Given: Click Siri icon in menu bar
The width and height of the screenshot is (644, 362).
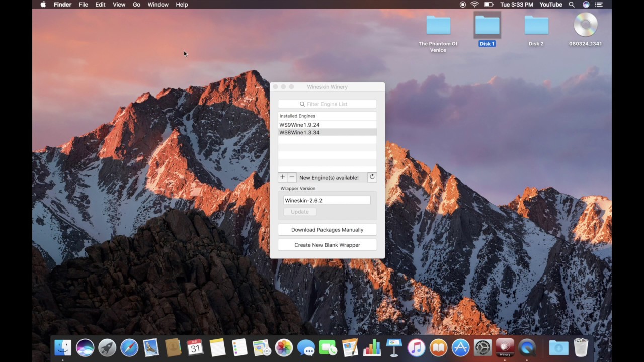Looking at the screenshot, I should pos(586,5).
